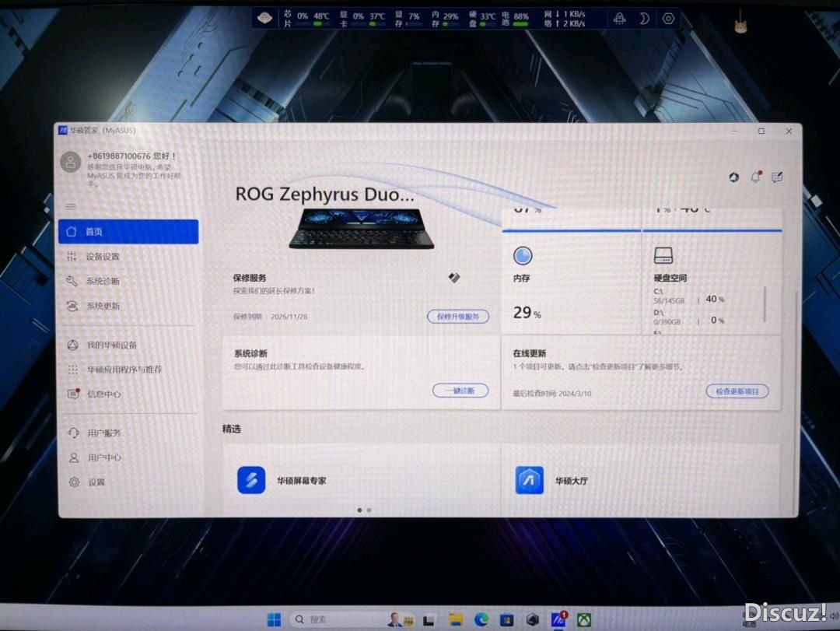840x631 pixels.
Task: Click the ASUS device icon near the bell
Action: point(734,177)
